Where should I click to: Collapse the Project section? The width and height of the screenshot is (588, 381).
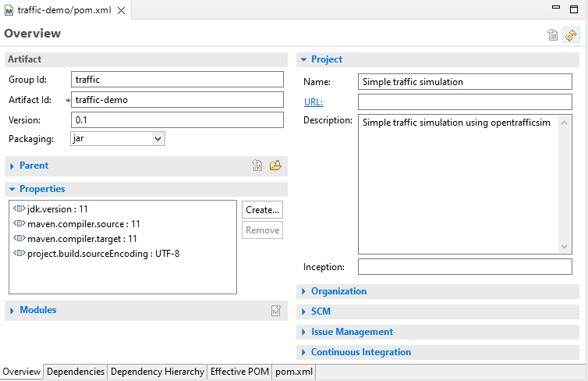point(304,59)
